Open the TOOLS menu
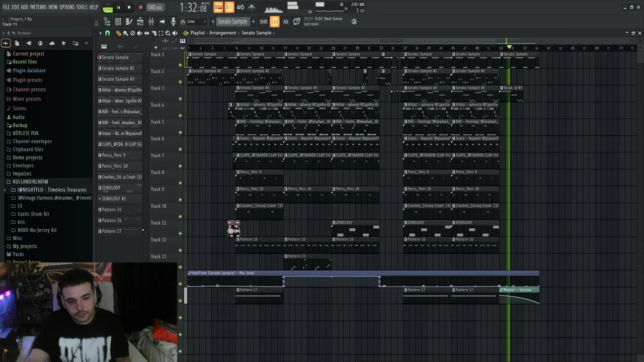 82,7
